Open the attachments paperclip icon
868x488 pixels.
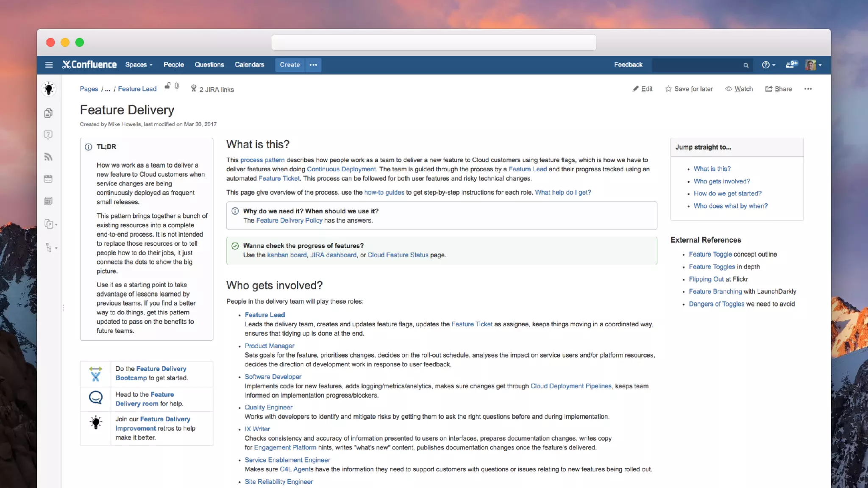tap(177, 86)
